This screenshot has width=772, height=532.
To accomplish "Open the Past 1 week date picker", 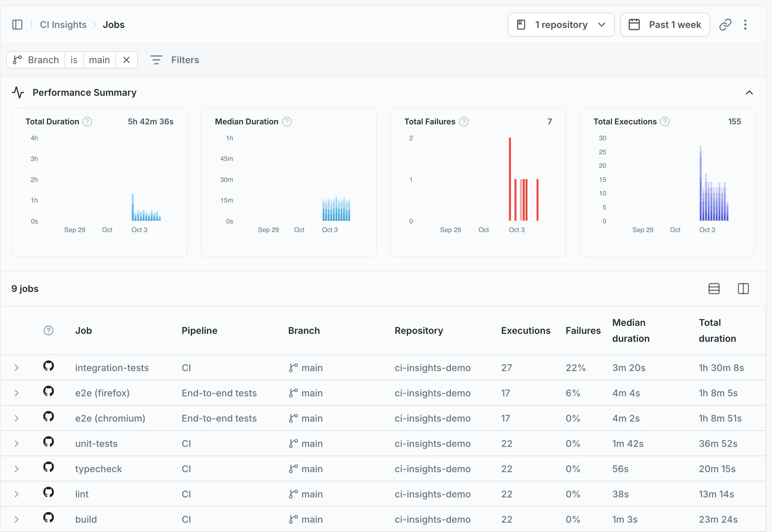I will [x=665, y=25].
